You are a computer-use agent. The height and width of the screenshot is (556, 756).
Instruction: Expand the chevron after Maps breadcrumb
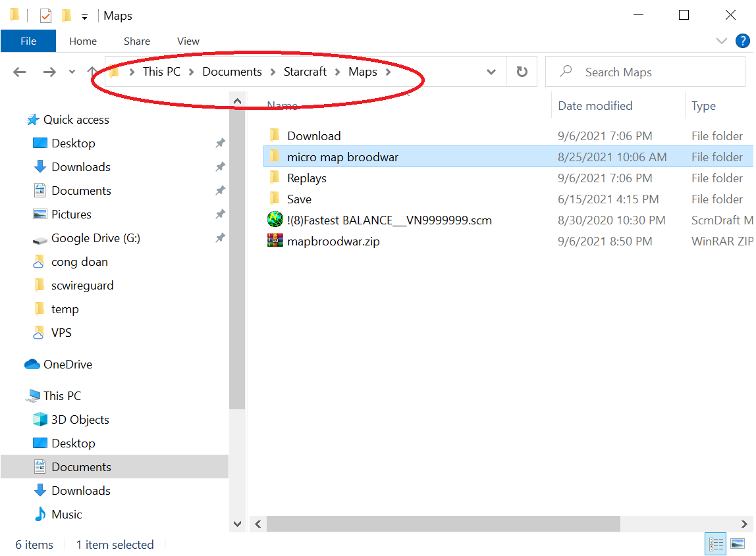click(x=388, y=72)
